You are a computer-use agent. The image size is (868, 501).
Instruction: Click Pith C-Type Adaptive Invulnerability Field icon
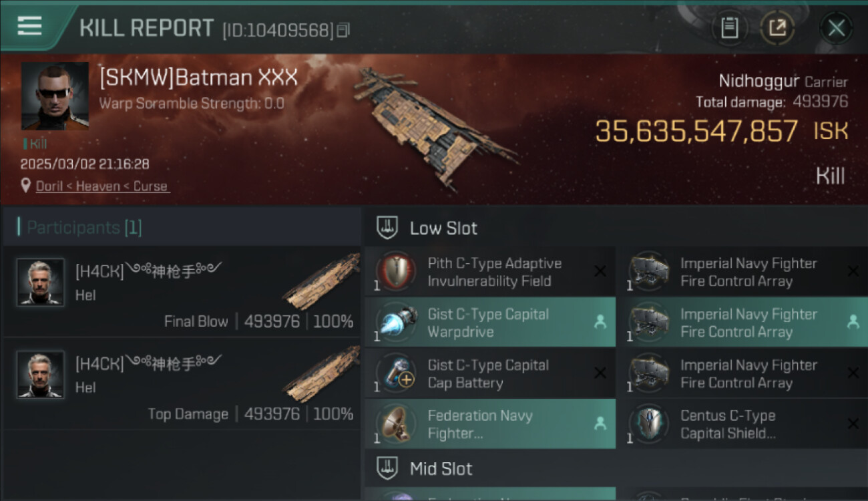click(395, 272)
